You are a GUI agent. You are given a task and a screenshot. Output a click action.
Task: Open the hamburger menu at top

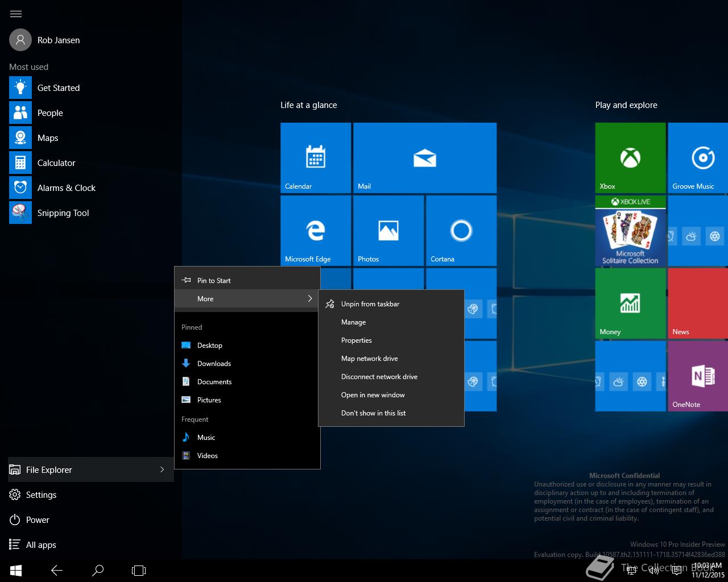(16, 14)
